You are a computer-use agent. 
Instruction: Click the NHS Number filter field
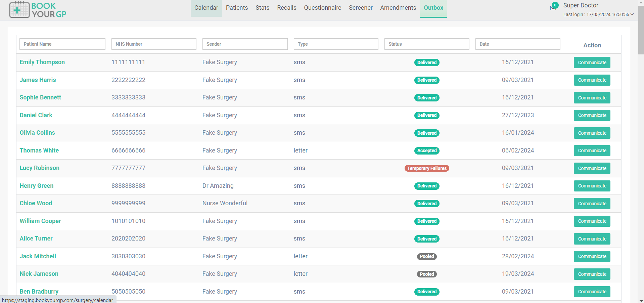tap(154, 44)
